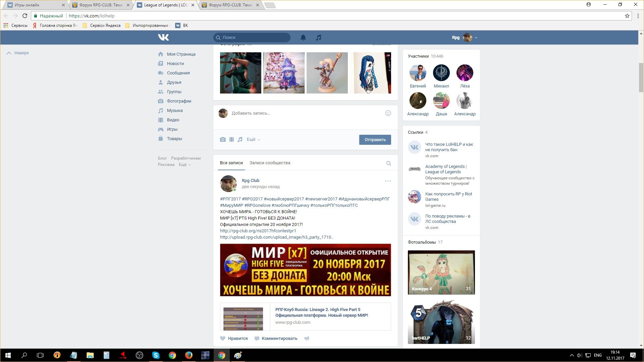Expand the 'Ещё' attachment dropdown

point(253,139)
